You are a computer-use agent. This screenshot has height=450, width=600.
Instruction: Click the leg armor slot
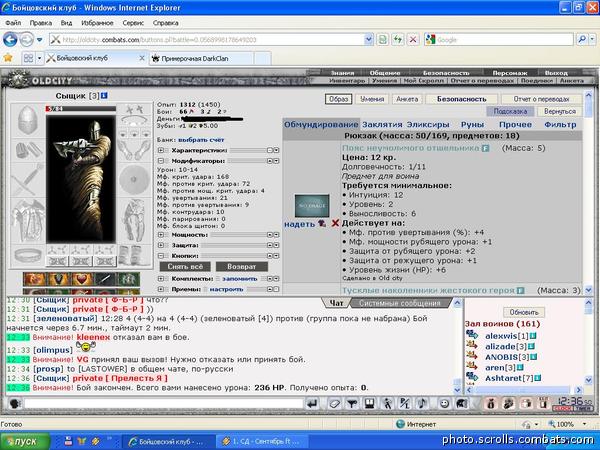(x=134, y=221)
